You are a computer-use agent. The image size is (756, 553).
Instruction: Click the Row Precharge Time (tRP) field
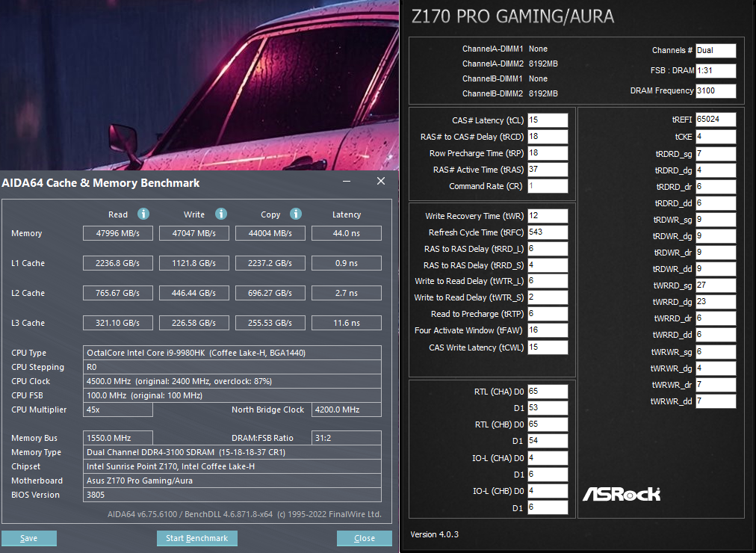click(x=548, y=153)
